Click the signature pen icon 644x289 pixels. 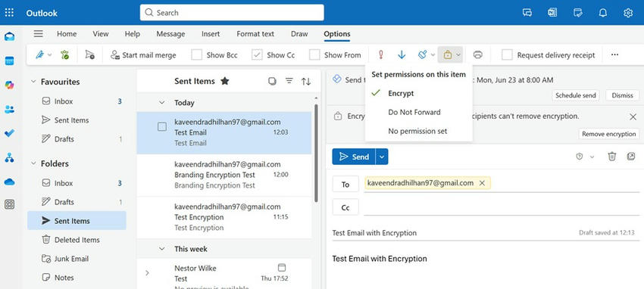click(39, 54)
